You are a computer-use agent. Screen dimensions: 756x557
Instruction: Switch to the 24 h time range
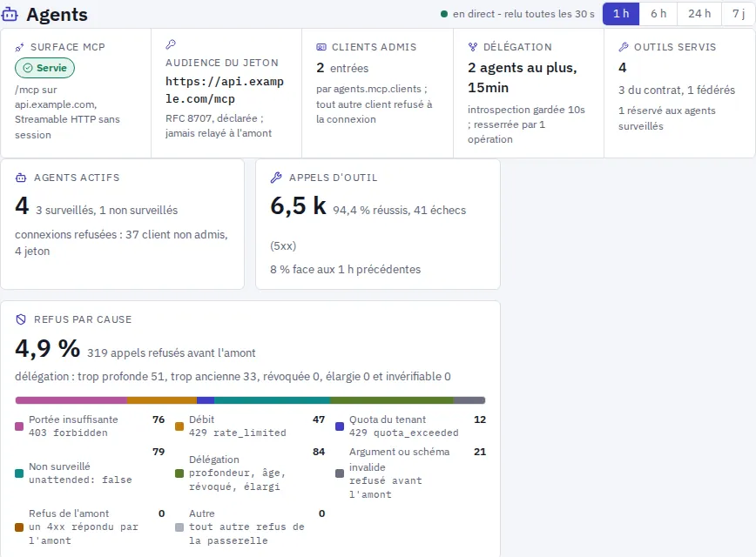click(699, 14)
